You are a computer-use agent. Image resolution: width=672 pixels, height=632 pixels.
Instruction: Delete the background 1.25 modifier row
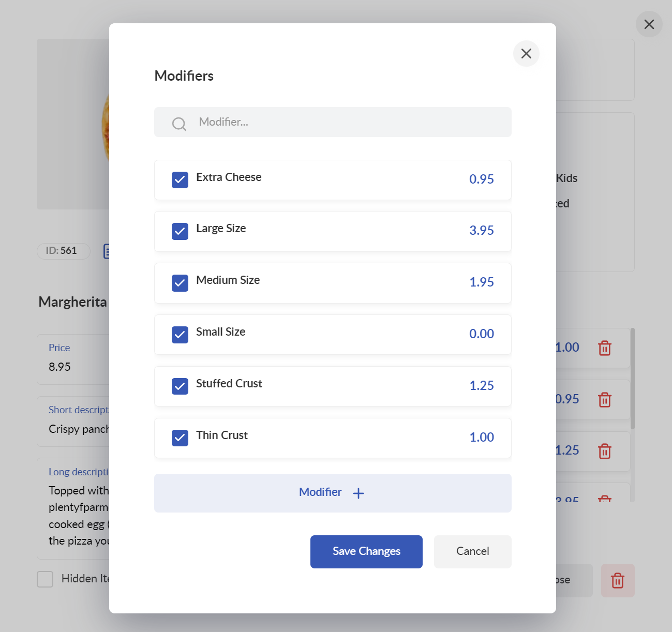click(x=605, y=452)
